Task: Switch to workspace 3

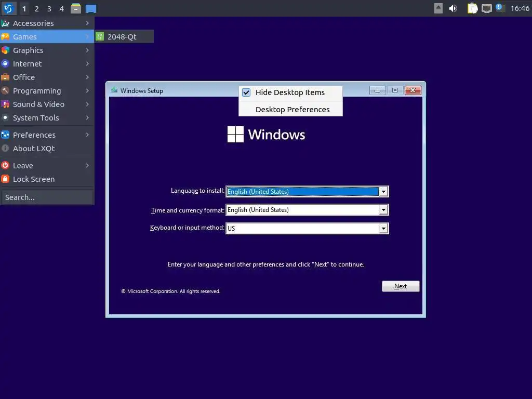Action: tap(49, 8)
